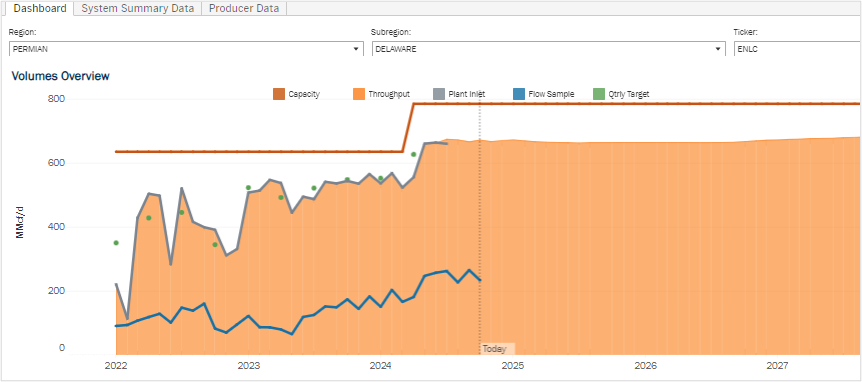Click the green Qtrly Target dot at early 2022
The width and height of the screenshot is (862, 382).
tap(116, 243)
